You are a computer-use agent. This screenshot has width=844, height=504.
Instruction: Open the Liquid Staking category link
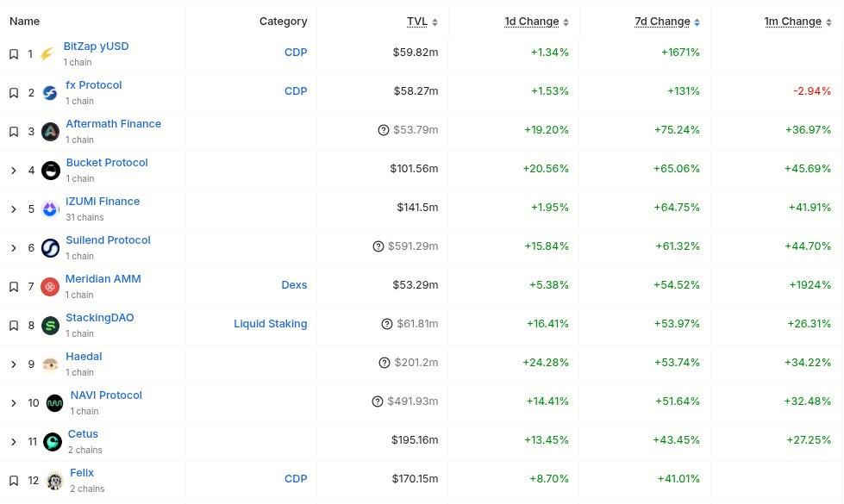(270, 324)
